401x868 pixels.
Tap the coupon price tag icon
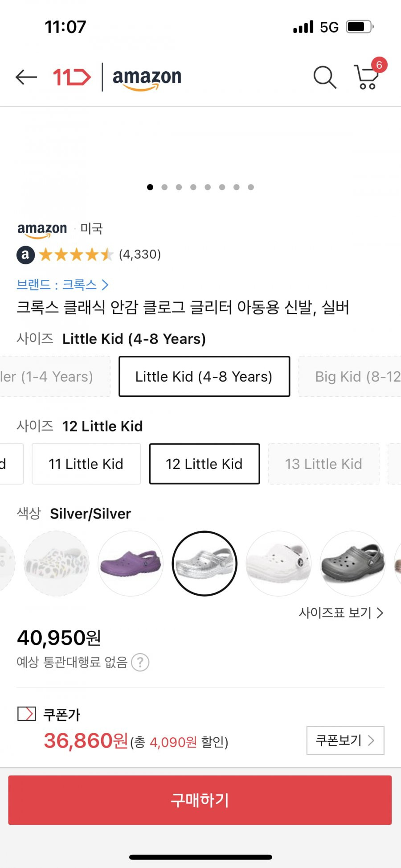click(x=27, y=714)
